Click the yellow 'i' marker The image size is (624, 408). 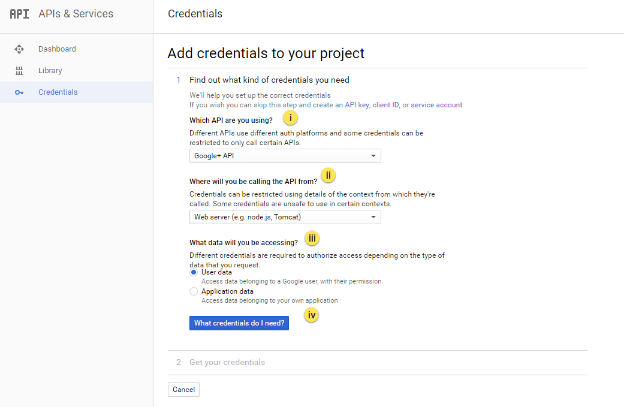click(x=290, y=118)
